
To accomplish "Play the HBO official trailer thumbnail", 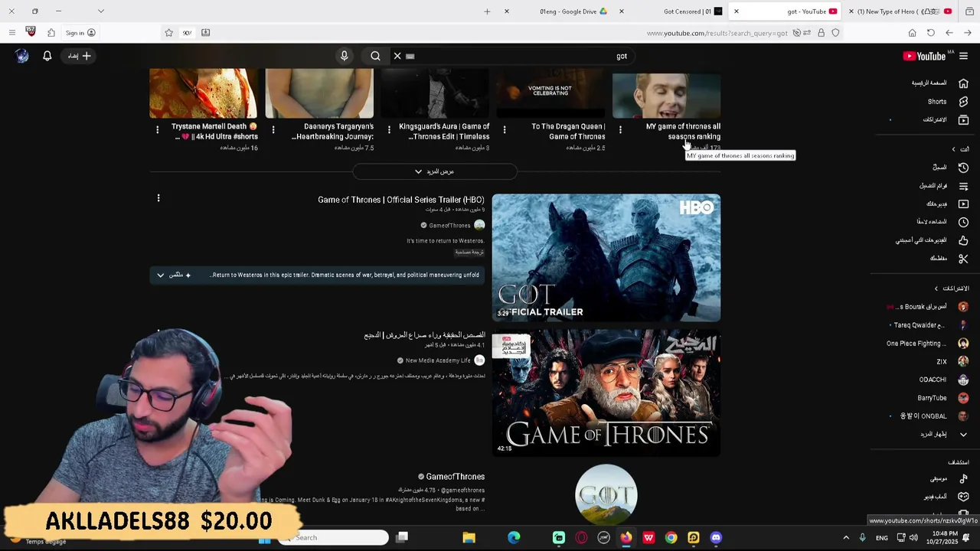I will pyautogui.click(x=606, y=258).
